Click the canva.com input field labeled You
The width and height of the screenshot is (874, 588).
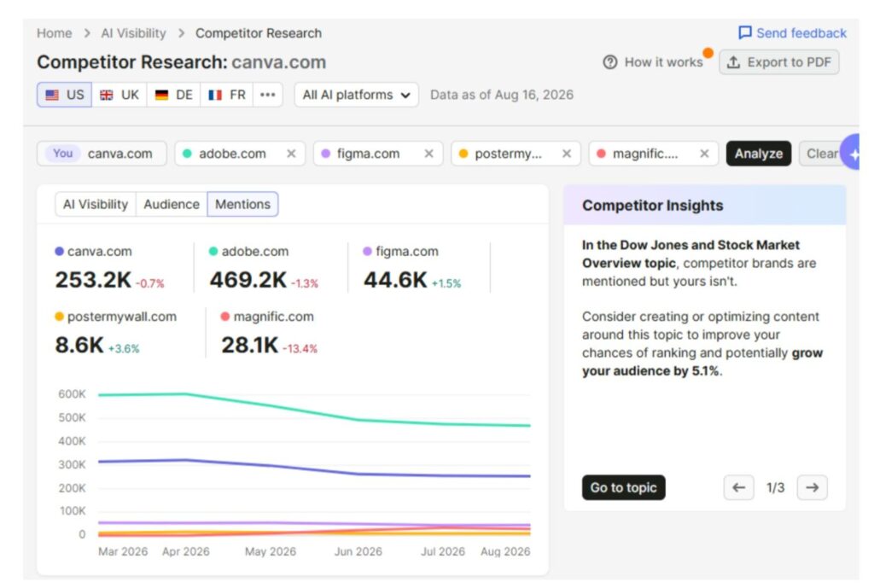pyautogui.click(x=102, y=154)
